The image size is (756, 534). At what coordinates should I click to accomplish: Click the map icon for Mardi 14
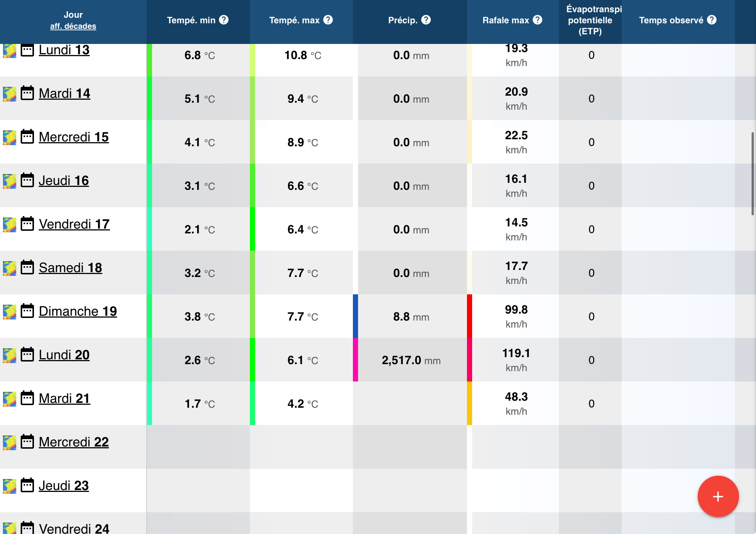click(10, 94)
